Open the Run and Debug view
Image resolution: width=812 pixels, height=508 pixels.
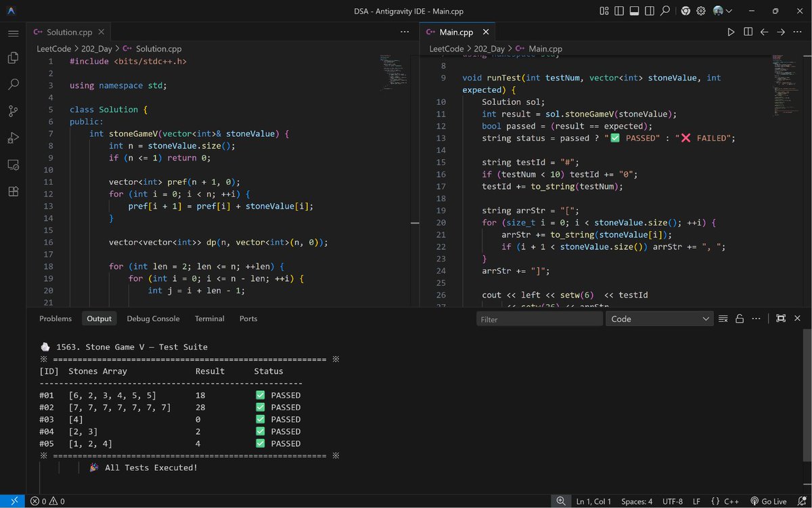(13, 137)
